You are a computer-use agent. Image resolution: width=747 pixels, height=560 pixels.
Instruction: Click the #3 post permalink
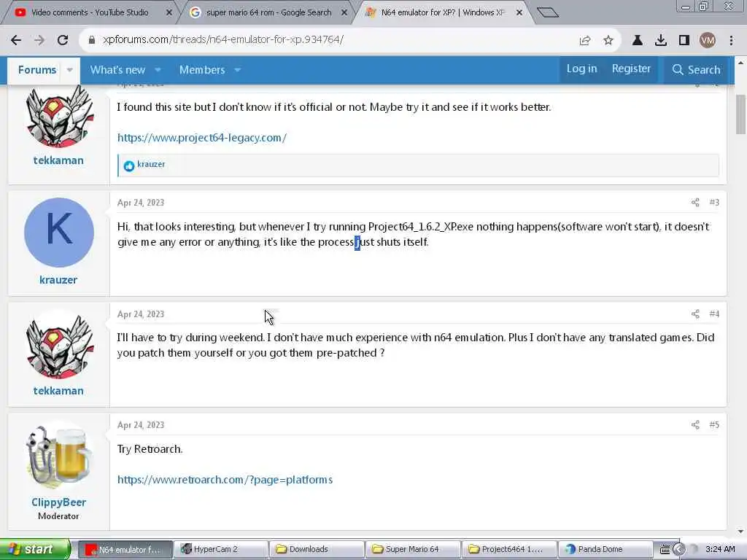(x=714, y=203)
